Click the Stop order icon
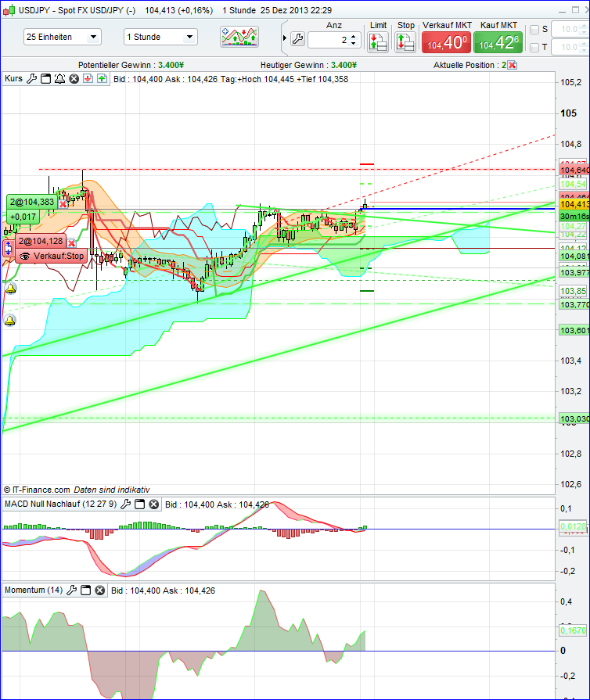590x700 pixels. tap(405, 41)
